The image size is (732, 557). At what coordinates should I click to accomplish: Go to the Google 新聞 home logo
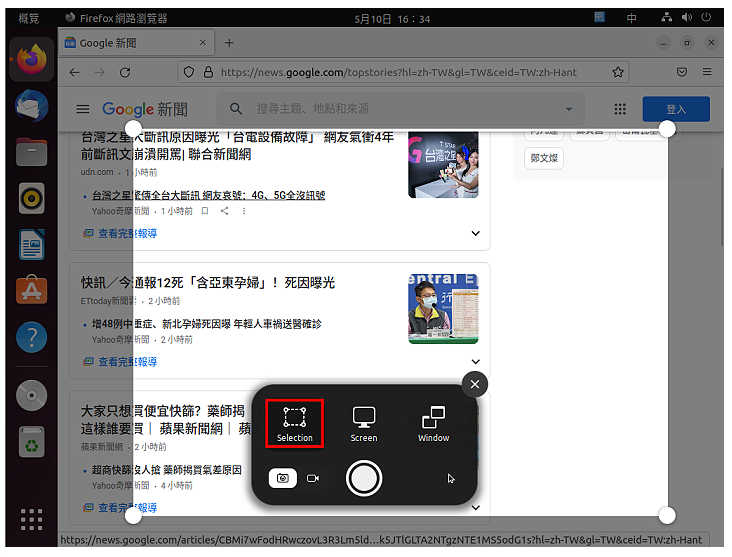145,109
